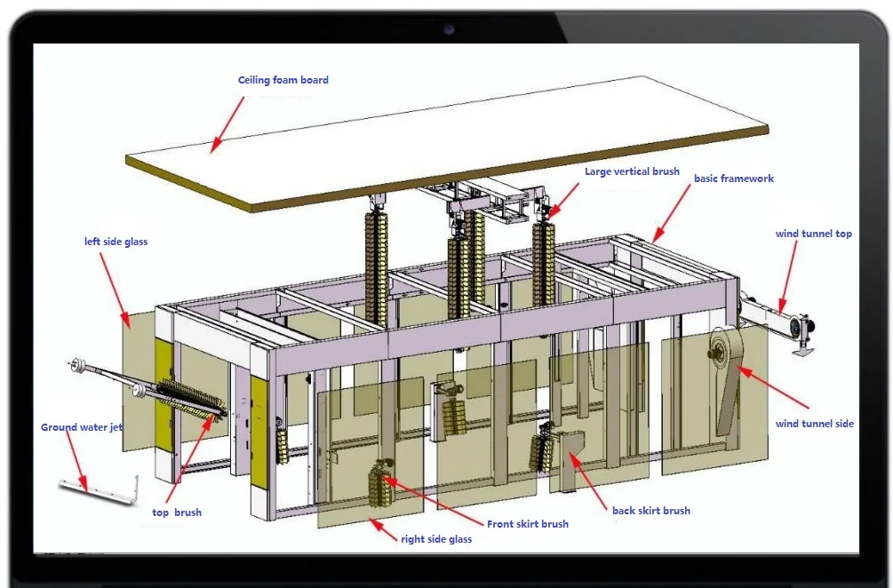
Task: Click the "Large vertical brush" text label
Action: coord(632,171)
